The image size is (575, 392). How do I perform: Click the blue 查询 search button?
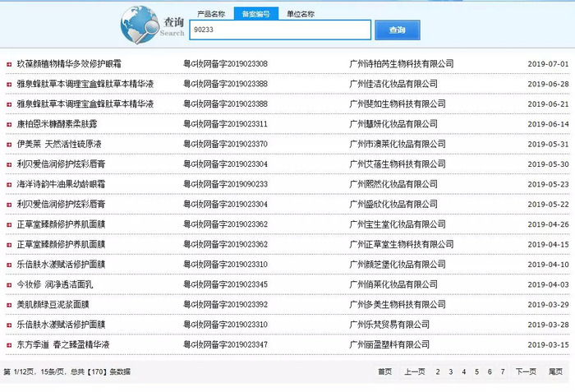click(x=397, y=30)
